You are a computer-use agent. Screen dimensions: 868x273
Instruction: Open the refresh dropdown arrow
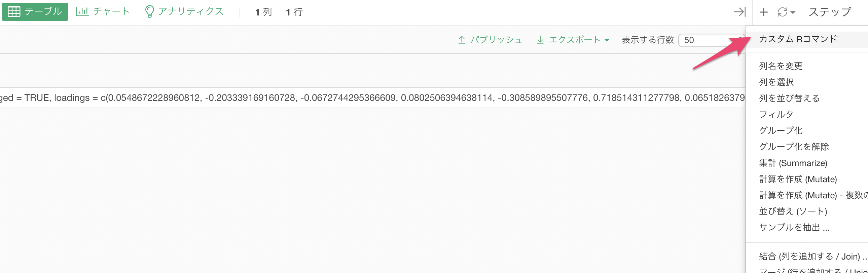tap(793, 12)
